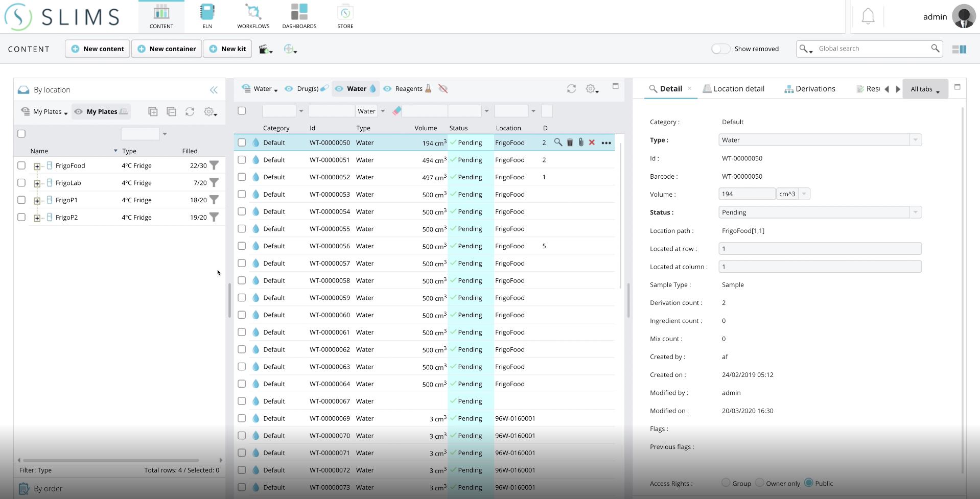The height and width of the screenshot is (499, 980).
Task: Open the All tabs dropdown
Action: tap(925, 89)
